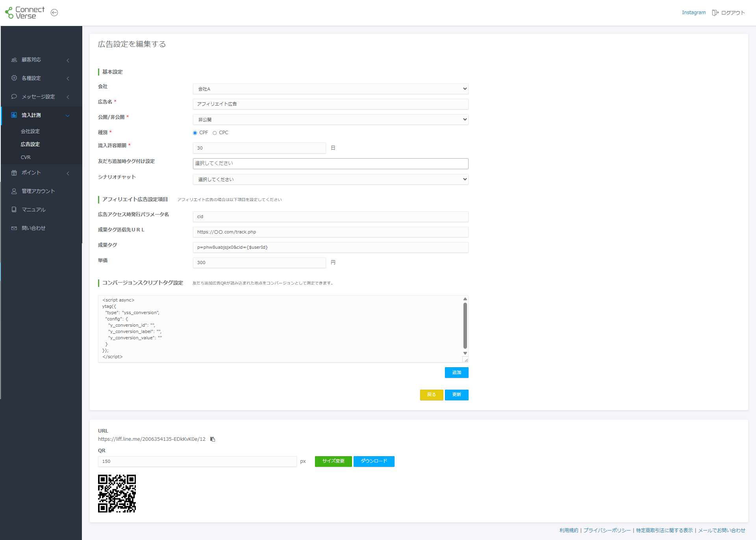Image resolution: width=756 pixels, height=540 pixels.
Task: Click the green サイズ変更 button
Action: [x=333, y=461]
